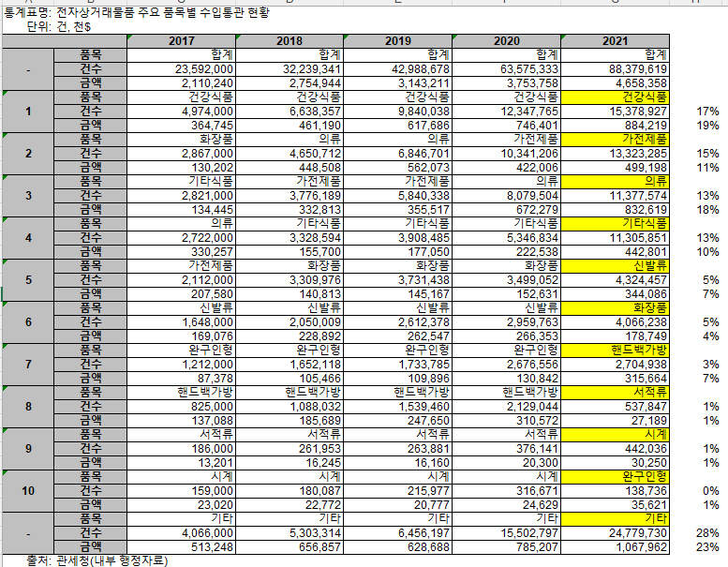Select cell with value 884,219
The image size is (728, 567).
tap(616, 126)
